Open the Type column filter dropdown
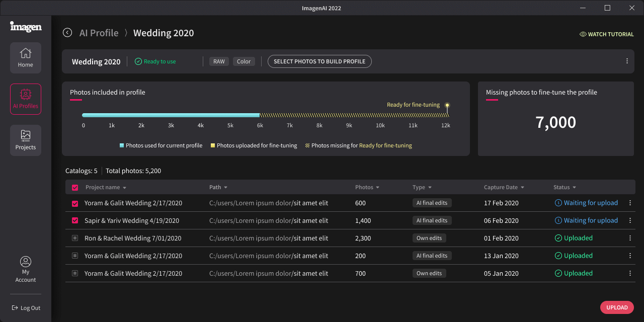Image resolution: width=644 pixels, height=322 pixels. tap(422, 187)
